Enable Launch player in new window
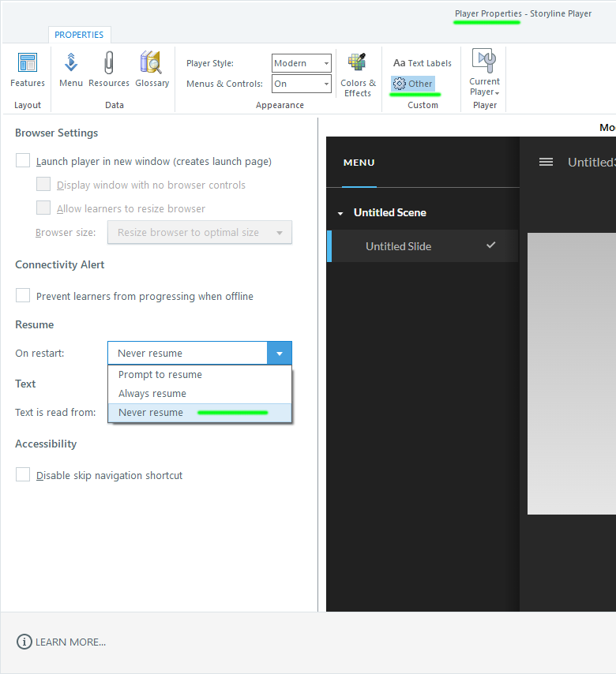This screenshot has width=616, height=674. click(x=24, y=161)
